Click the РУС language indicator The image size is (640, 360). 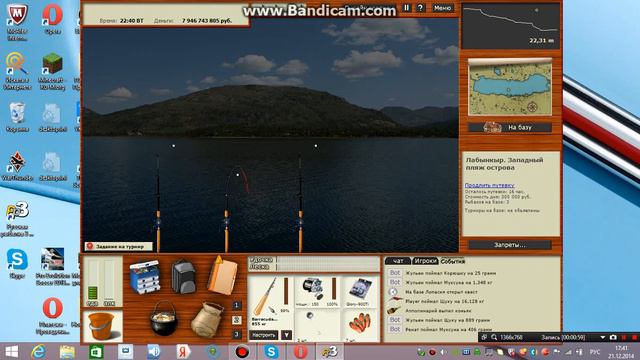595,352
